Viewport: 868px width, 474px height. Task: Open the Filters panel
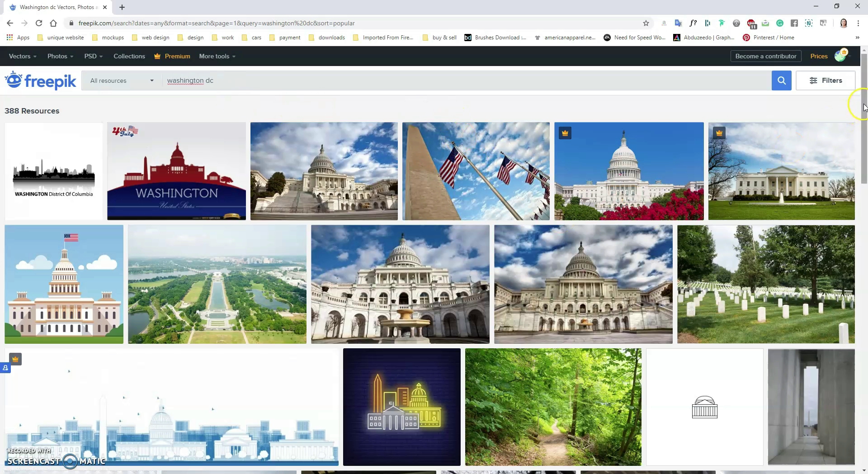(826, 80)
